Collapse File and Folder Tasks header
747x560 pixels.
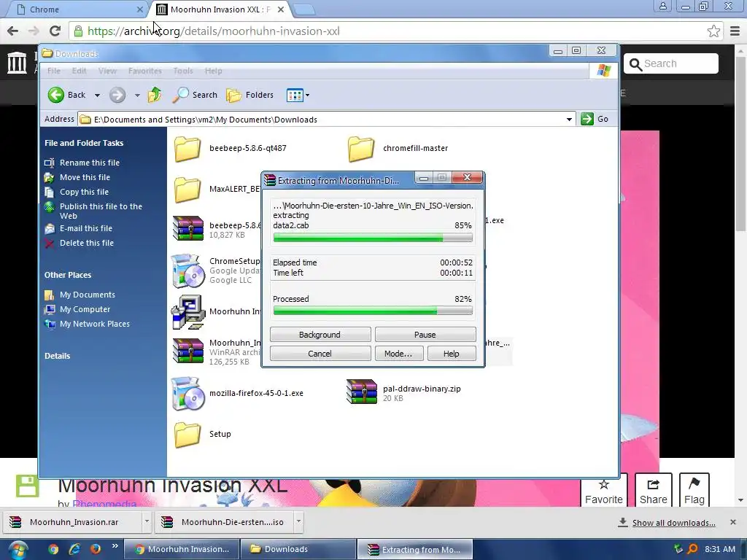tap(84, 143)
